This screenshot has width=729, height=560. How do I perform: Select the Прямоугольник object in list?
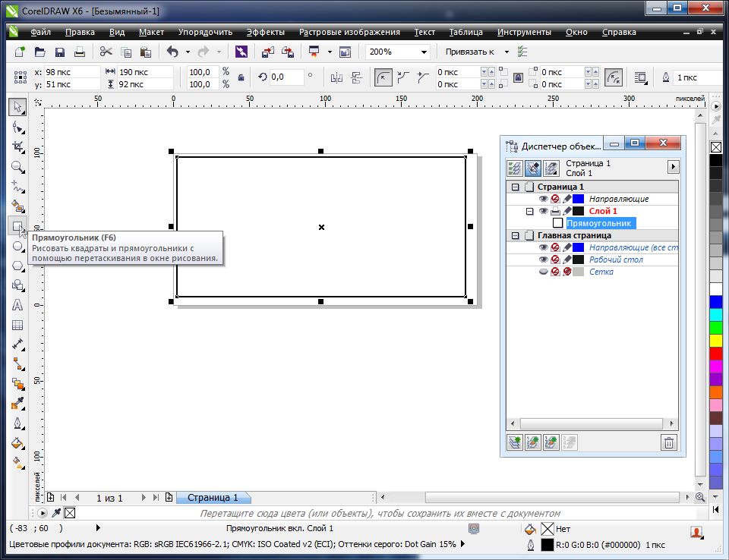tap(599, 223)
